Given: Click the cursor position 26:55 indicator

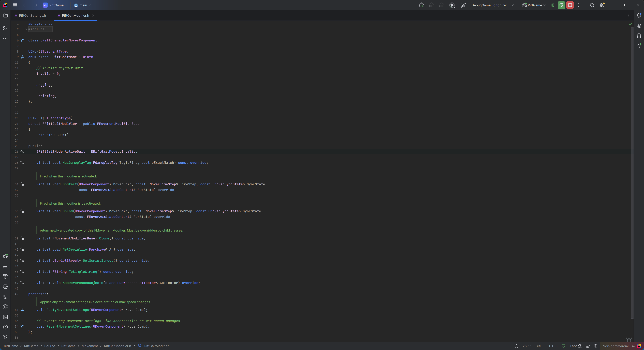Looking at the screenshot, I should coord(527,346).
